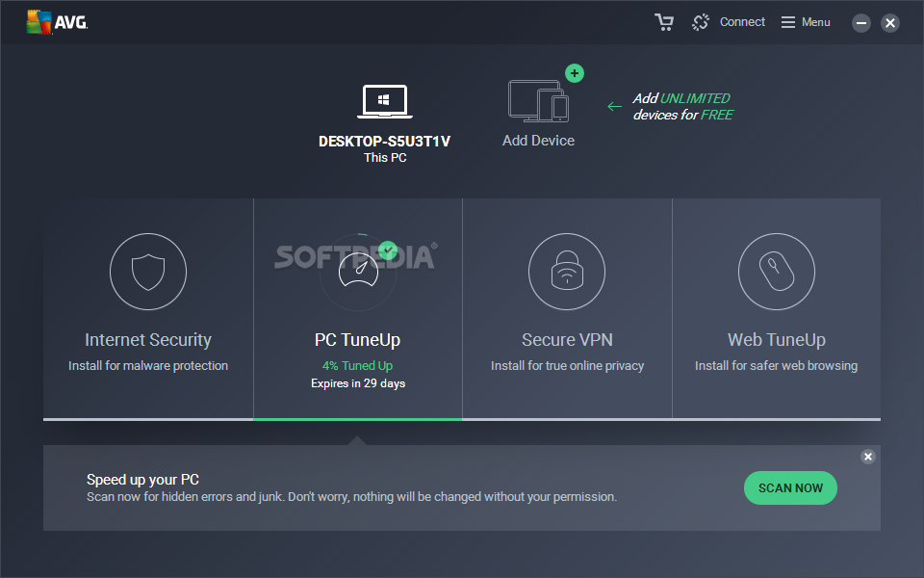
Task: Click the AVG logo
Action: pyautogui.click(x=57, y=22)
